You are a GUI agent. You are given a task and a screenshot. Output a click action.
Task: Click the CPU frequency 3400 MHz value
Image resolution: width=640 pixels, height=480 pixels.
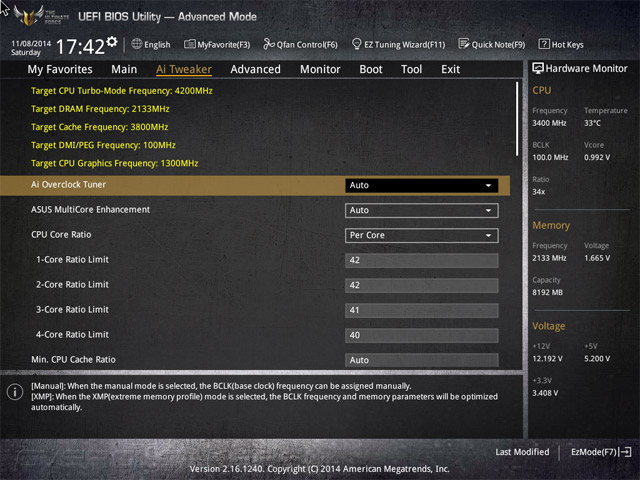point(549,123)
